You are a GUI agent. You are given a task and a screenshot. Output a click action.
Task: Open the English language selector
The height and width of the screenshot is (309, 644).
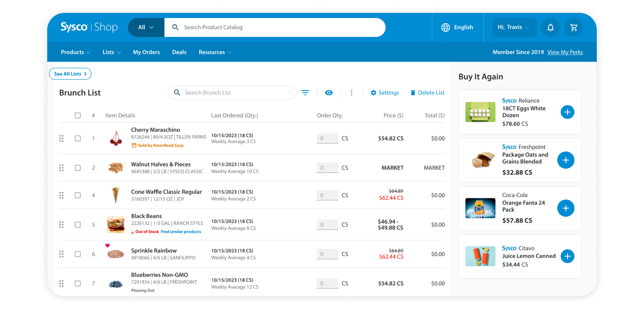click(457, 27)
